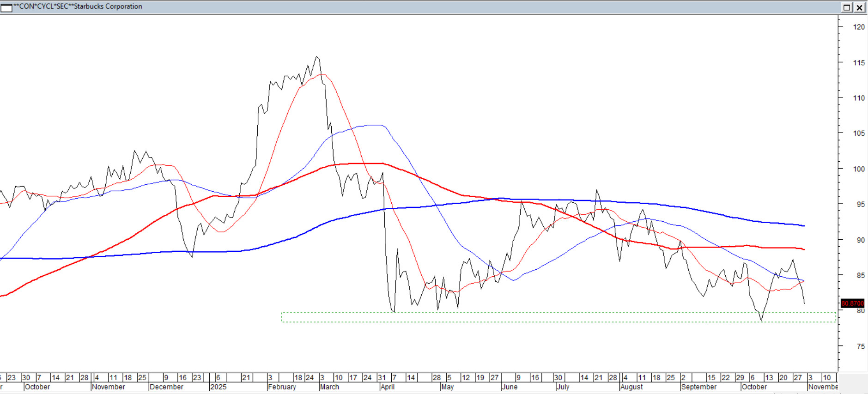Select the red 80.8700 current price tag
Viewport: 868px width, 394px height.
852,303
